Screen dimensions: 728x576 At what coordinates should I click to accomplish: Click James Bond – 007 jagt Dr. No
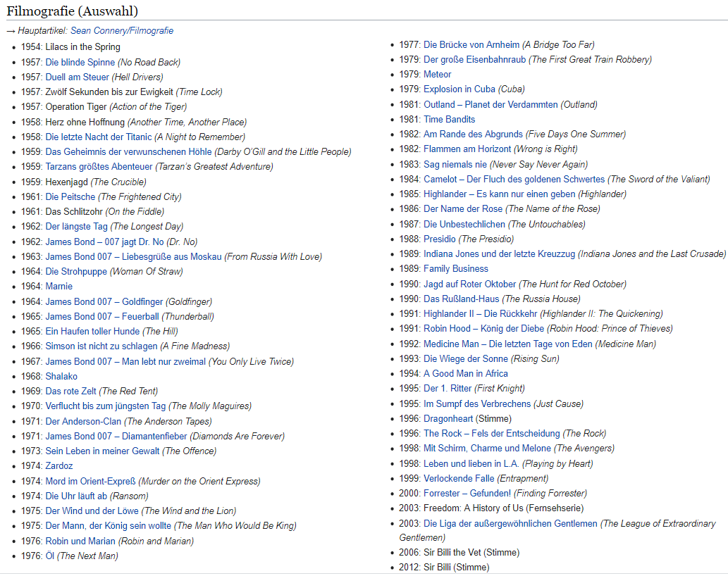click(x=104, y=242)
